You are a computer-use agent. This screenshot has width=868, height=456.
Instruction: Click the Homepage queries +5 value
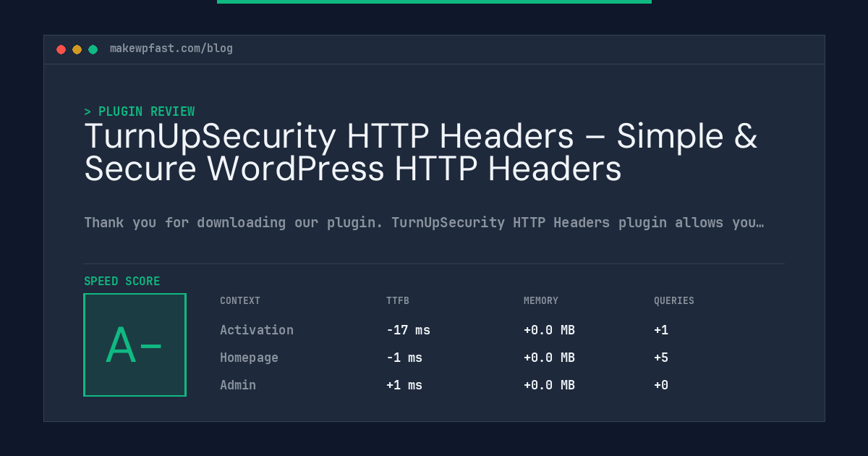coord(661,358)
